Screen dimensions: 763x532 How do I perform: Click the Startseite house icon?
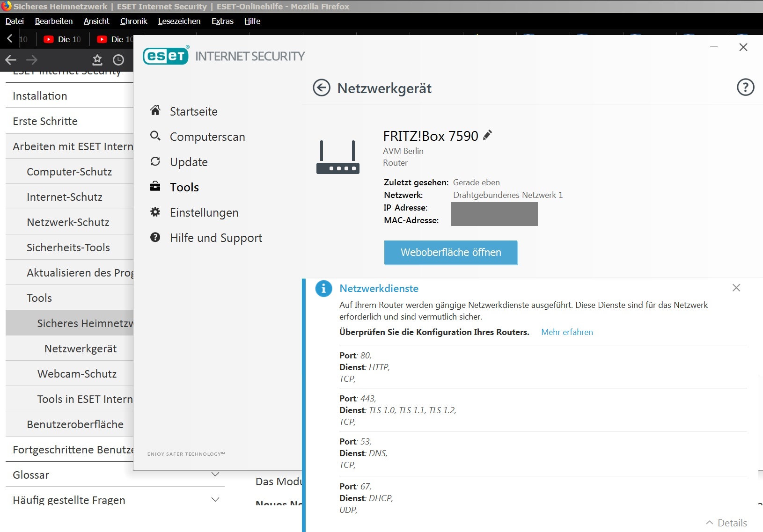point(155,110)
